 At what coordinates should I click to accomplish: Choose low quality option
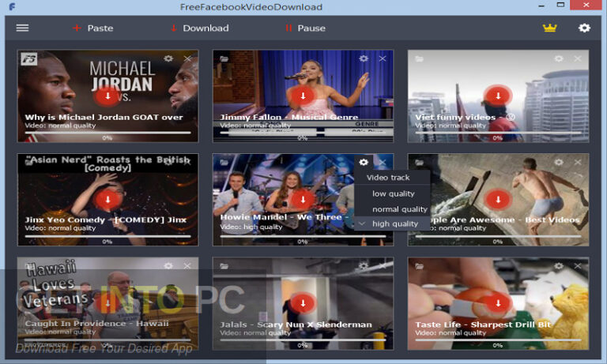tap(392, 193)
